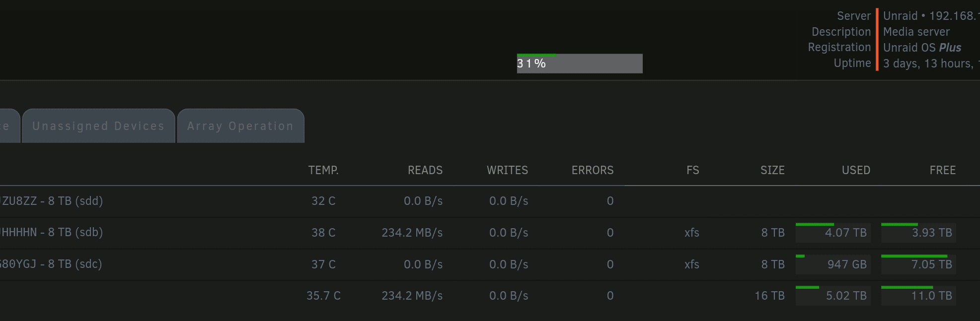This screenshot has height=321, width=980.
Task: Click the partially visible leftmost tab
Action: coord(9,126)
